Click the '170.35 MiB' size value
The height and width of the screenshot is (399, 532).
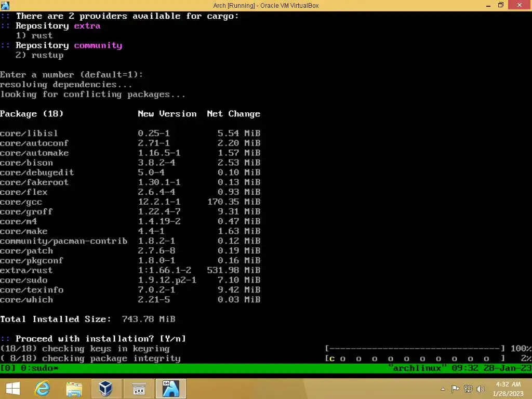(x=233, y=202)
